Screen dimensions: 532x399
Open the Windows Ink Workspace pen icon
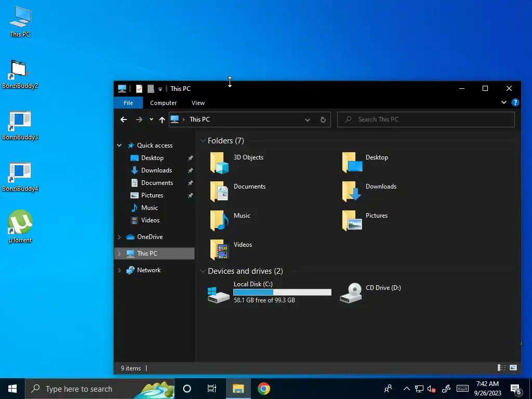pos(446,389)
